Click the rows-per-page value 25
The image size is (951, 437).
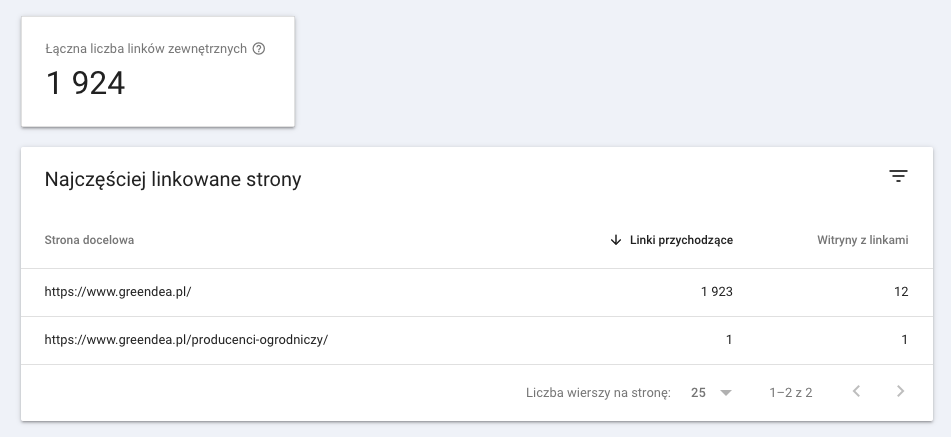tap(698, 393)
